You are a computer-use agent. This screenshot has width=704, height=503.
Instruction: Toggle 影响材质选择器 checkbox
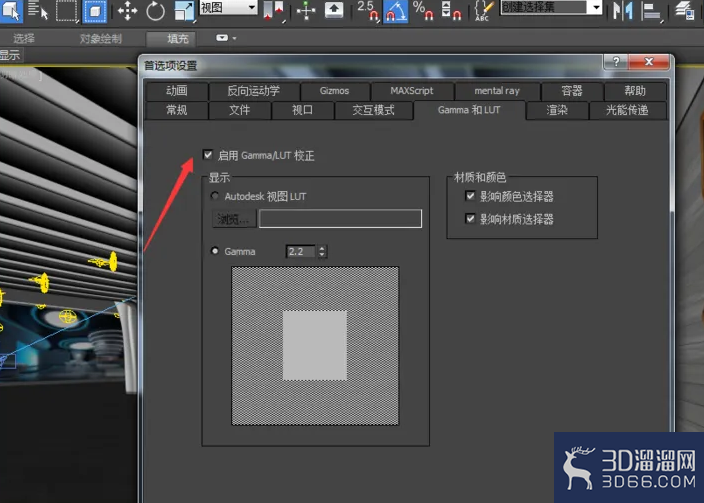470,219
